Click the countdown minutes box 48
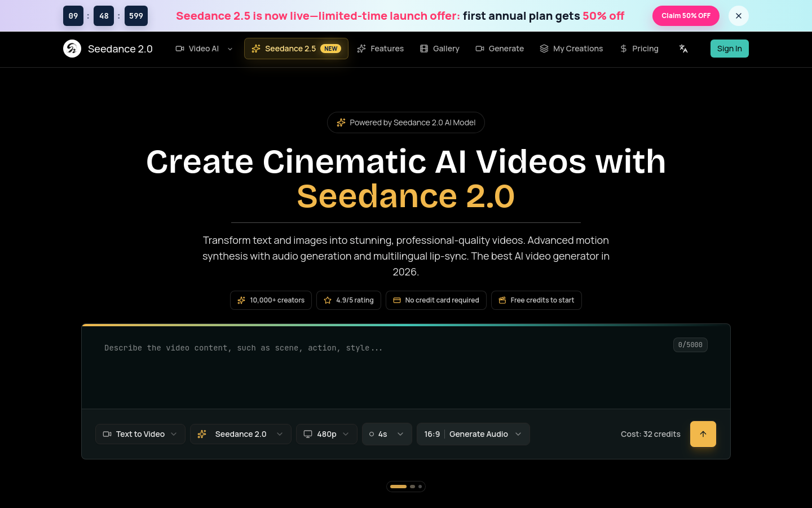Image resolution: width=812 pixels, height=508 pixels. click(104, 16)
